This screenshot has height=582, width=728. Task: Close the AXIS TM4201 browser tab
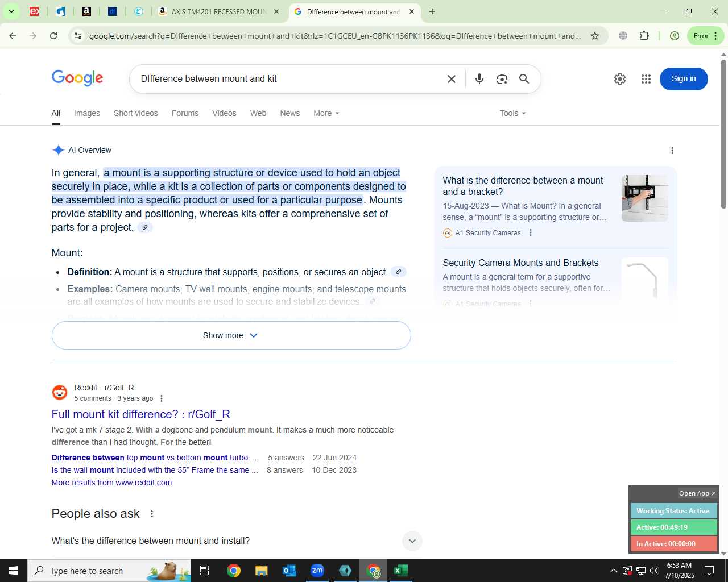(x=276, y=11)
